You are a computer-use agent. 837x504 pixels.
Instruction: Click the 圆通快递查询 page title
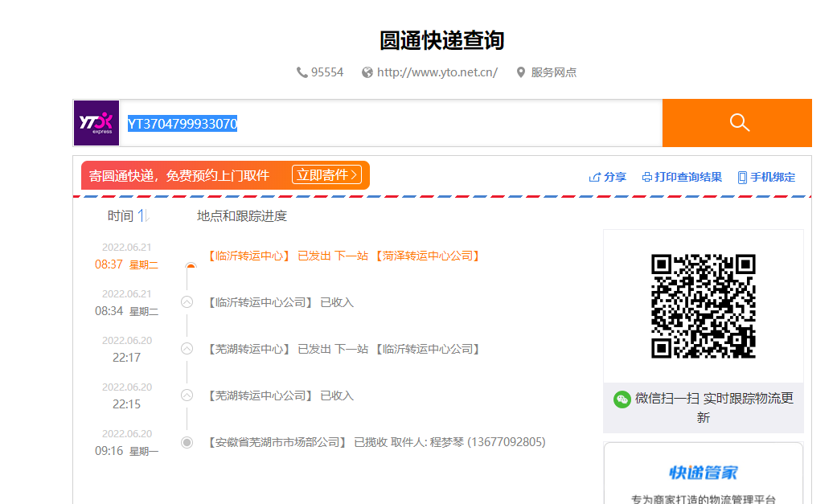442,40
